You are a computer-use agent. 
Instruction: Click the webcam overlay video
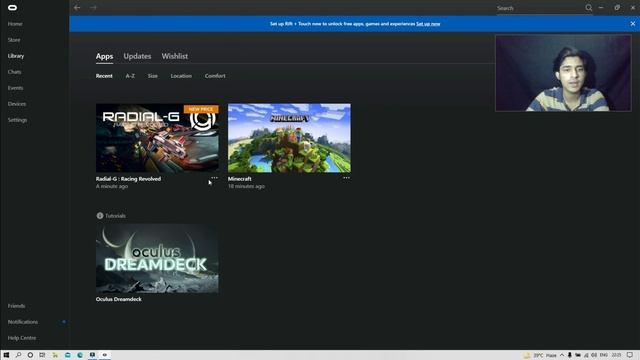[563, 73]
